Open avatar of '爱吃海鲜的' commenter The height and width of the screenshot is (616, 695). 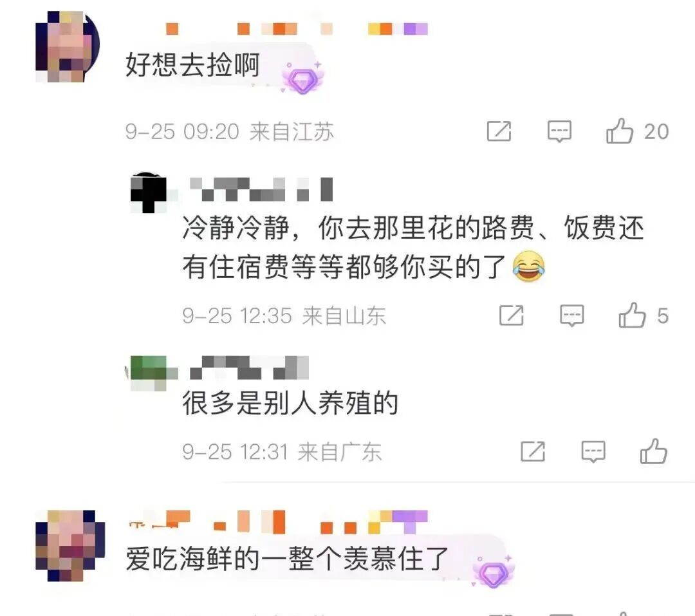pyautogui.click(x=71, y=545)
